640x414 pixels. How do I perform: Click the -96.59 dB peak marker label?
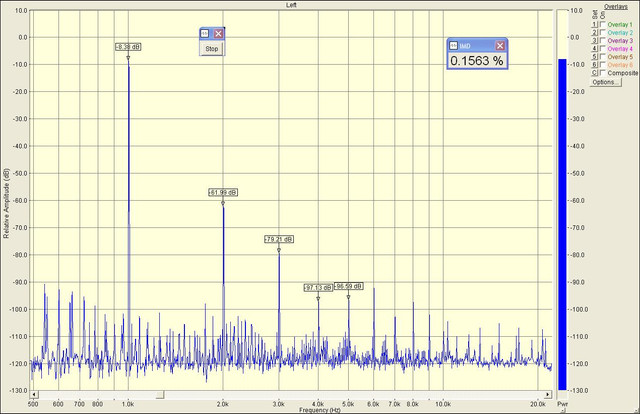tap(349, 286)
